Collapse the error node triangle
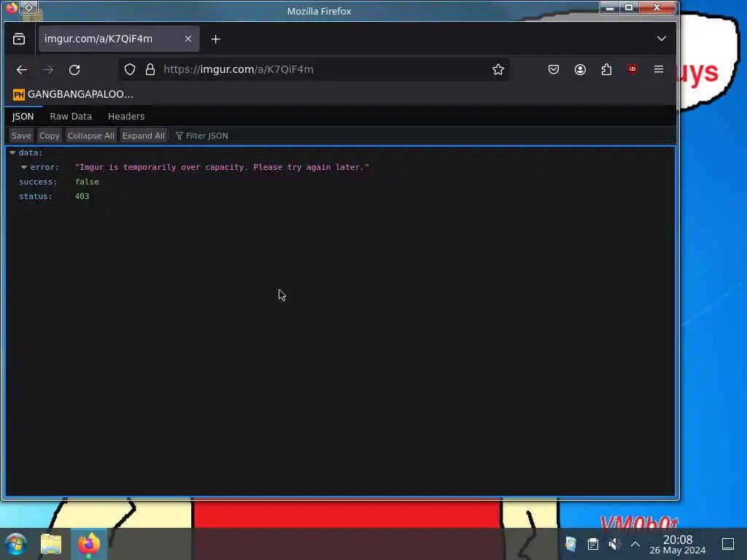Viewport: 747px width, 560px height. 24,167
